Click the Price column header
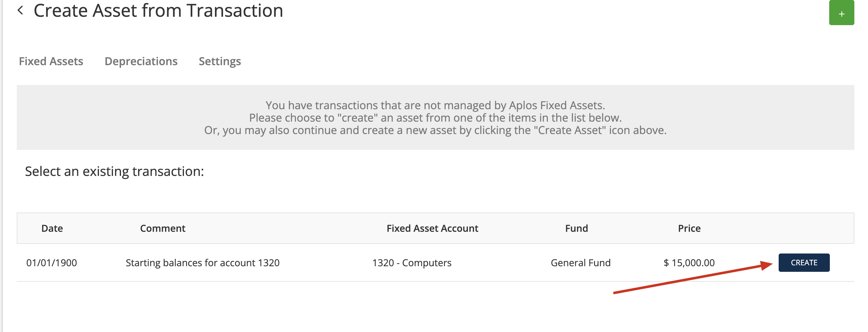This screenshot has height=332, width=868. [x=689, y=229]
